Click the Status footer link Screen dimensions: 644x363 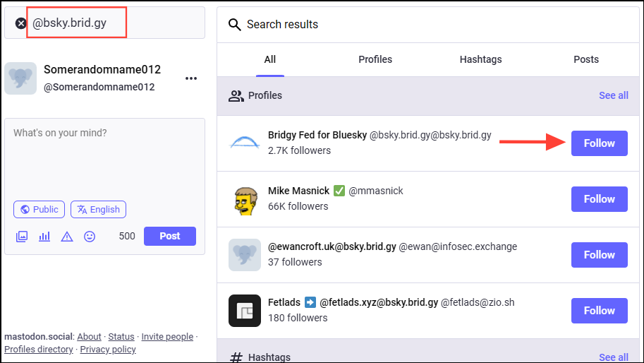[x=121, y=336]
